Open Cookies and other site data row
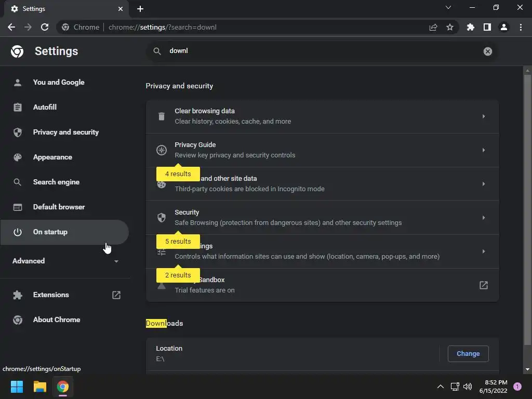The width and height of the screenshot is (532, 399). [322, 184]
